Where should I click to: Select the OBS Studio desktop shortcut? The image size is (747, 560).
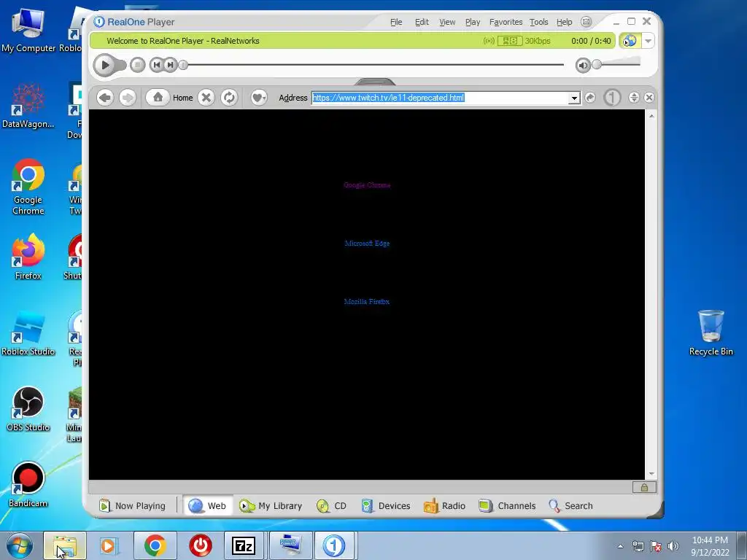[28, 410]
